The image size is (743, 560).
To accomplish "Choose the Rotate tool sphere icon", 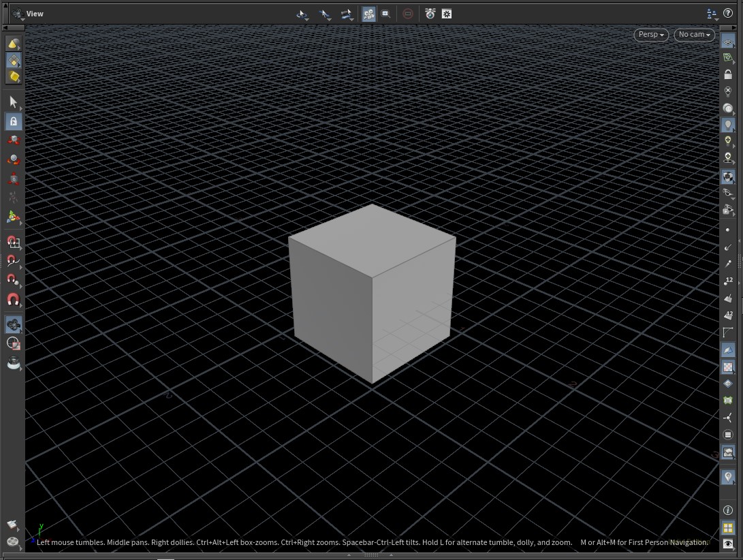I will (x=13, y=160).
